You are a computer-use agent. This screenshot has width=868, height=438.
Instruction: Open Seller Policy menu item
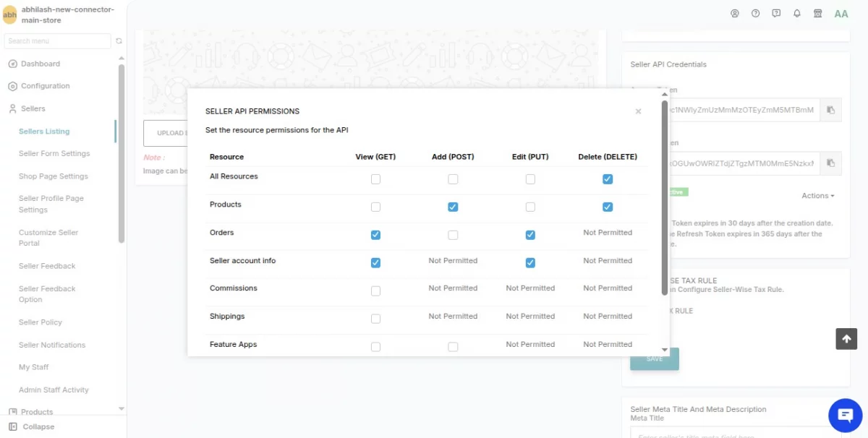[x=41, y=322]
